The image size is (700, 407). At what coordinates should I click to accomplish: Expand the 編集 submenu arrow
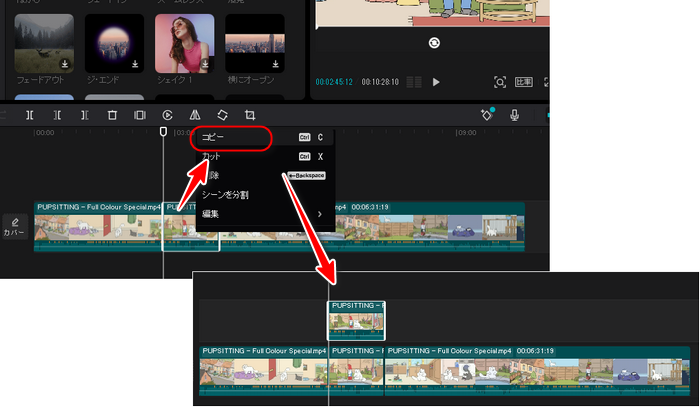coord(320,213)
